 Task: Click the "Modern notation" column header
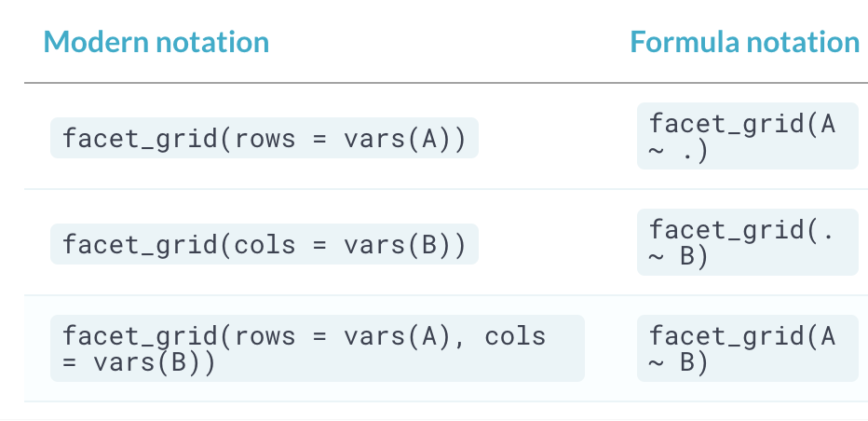pyautogui.click(x=156, y=42)
